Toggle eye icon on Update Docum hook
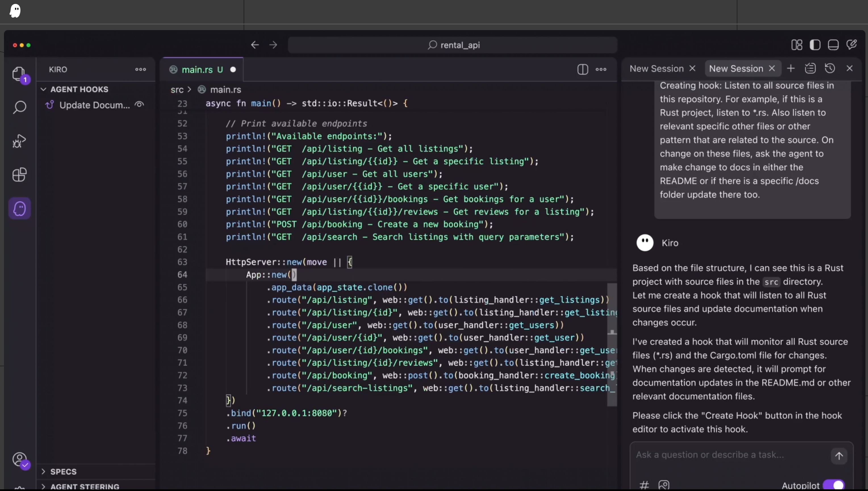 coord(139,104)
